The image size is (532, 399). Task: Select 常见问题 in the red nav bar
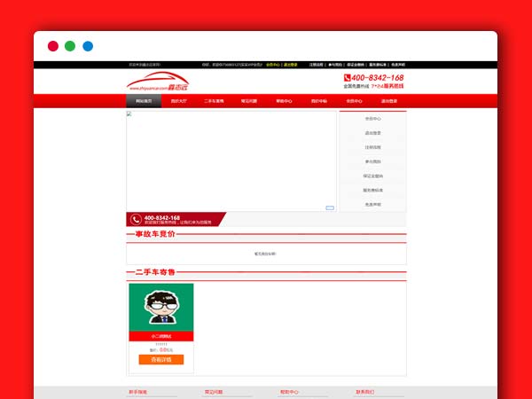[x=249, y=101]
